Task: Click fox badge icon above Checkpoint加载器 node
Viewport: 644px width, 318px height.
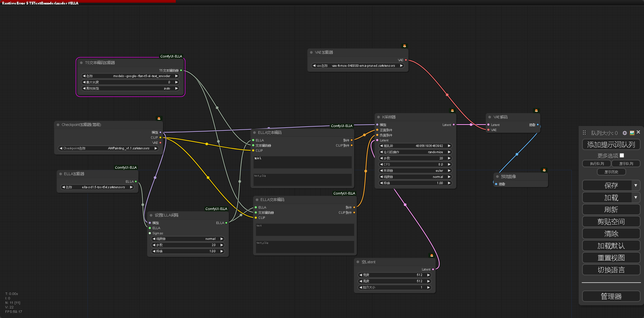Action: pos(159,118)
